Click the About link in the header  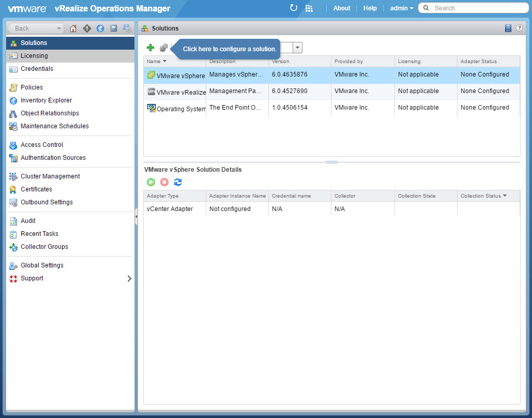pos(341,8)
